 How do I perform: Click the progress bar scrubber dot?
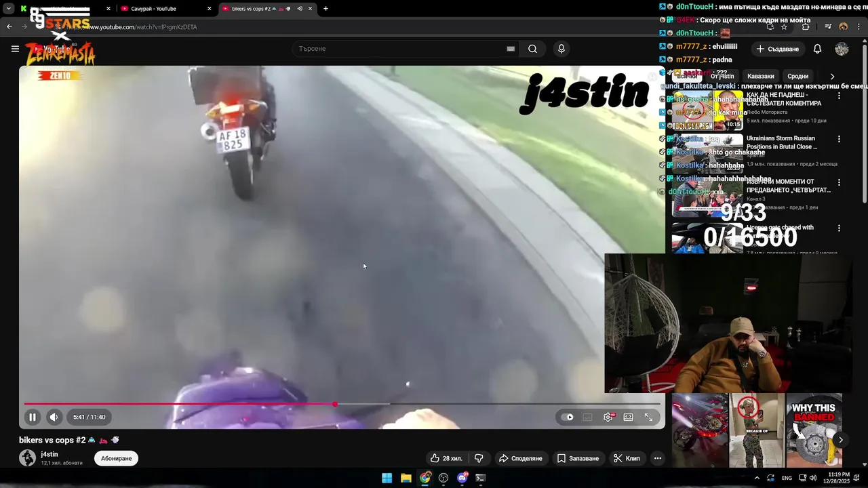335,404
